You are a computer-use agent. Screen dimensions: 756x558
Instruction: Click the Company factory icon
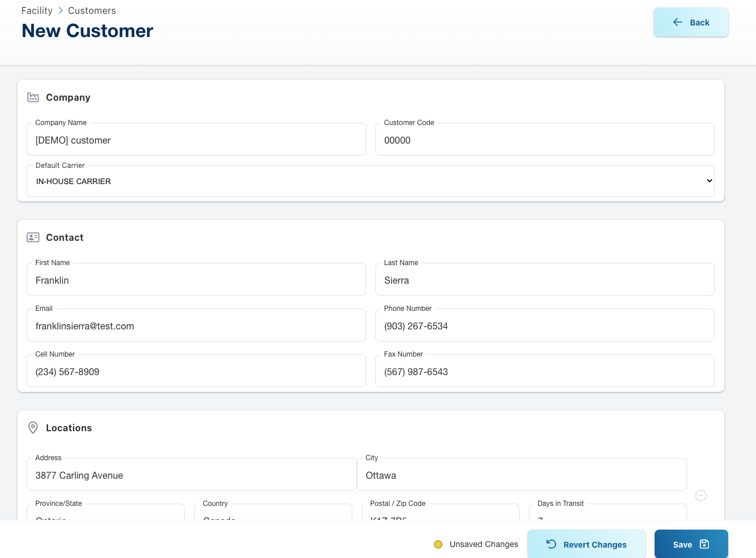click(x=33, y=97)
